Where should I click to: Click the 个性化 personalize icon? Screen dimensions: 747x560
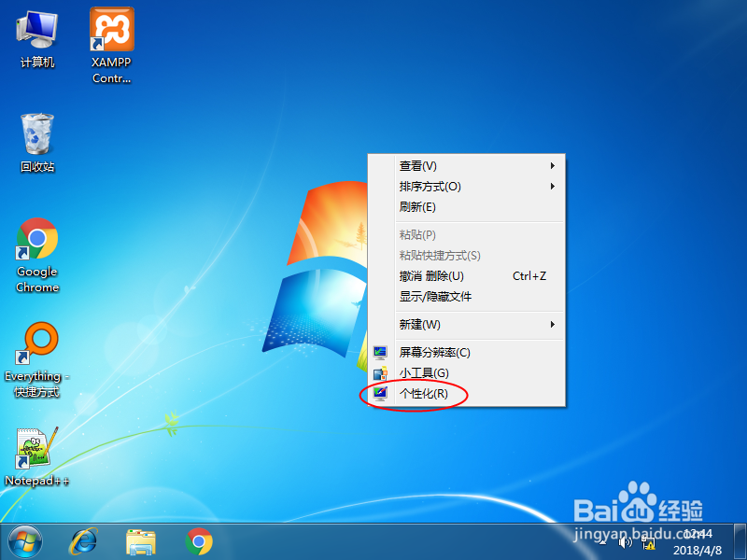coord(380,393)
